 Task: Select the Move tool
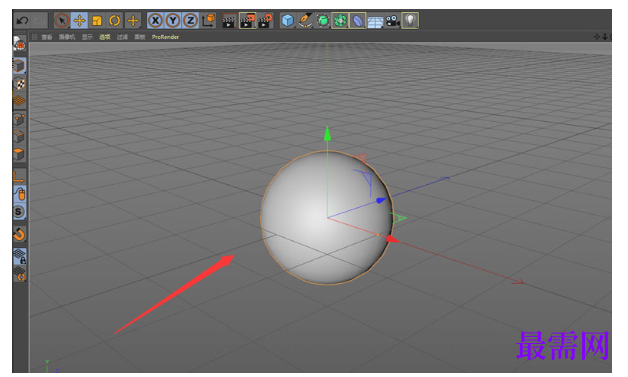(x=79, y=20)
